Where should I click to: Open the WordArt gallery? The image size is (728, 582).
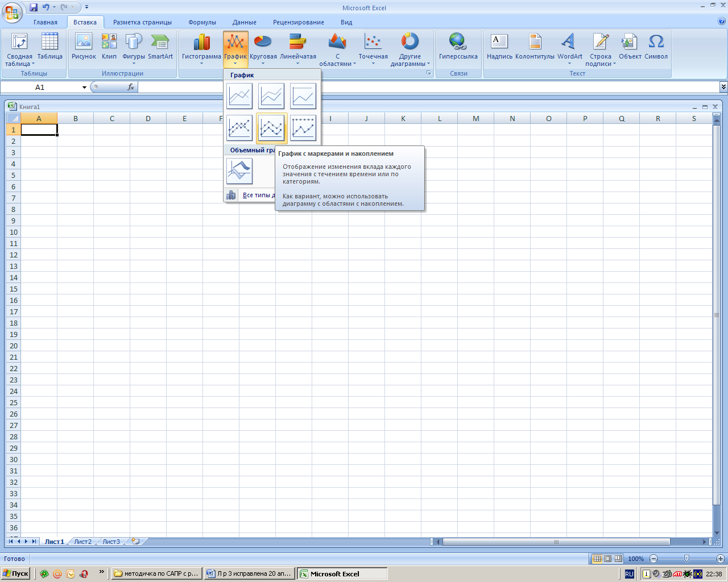click(569, 49)
